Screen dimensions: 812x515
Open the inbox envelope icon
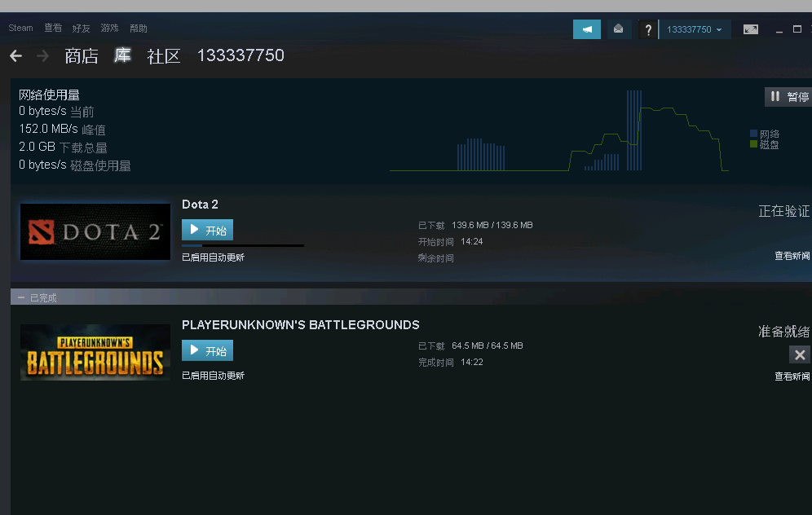tap(618, 29)
